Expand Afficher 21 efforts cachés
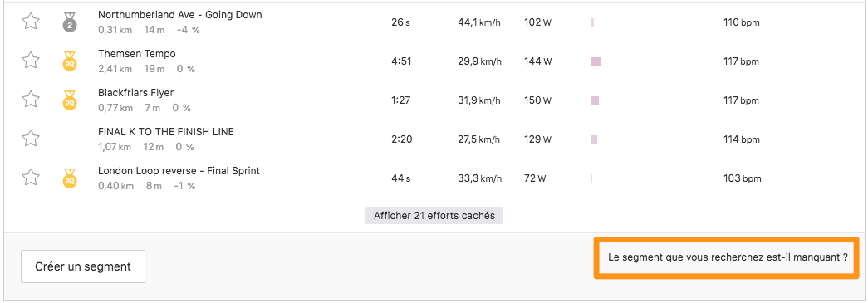868x303 pixels. click(434, 216)
